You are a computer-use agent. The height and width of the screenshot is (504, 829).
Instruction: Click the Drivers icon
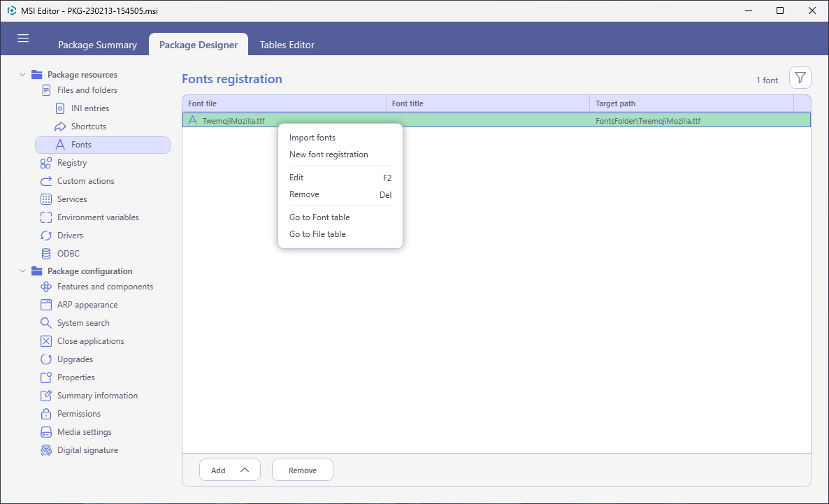(46, 236)
